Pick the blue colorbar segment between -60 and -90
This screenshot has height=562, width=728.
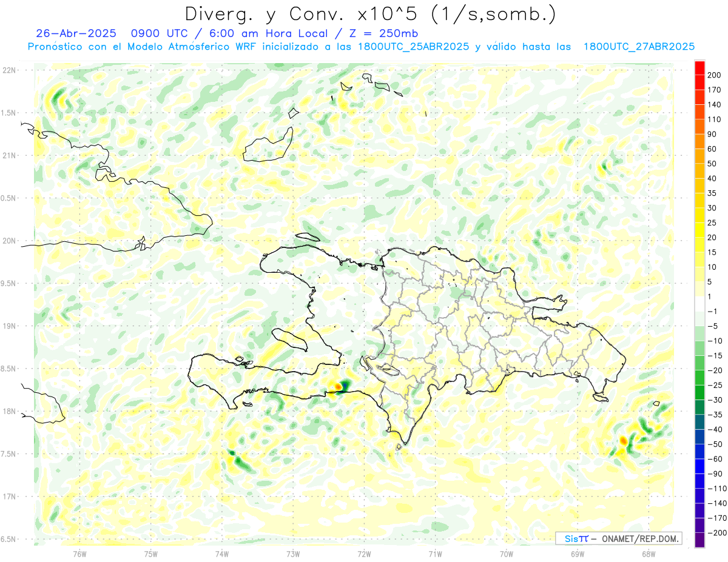click(x=699, y=466)
